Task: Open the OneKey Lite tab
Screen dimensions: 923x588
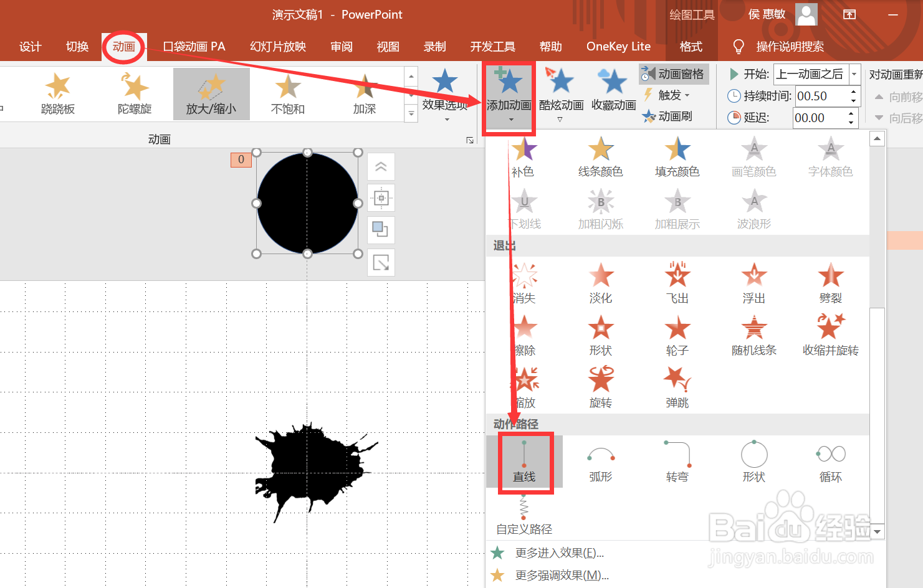Action: (x=618, y=47)
